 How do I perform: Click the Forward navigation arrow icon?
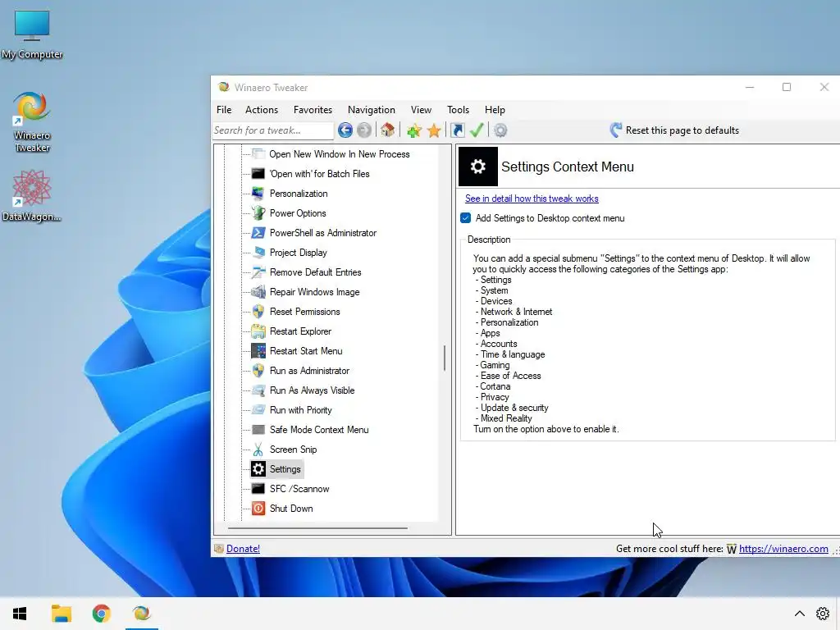(364, 130)
